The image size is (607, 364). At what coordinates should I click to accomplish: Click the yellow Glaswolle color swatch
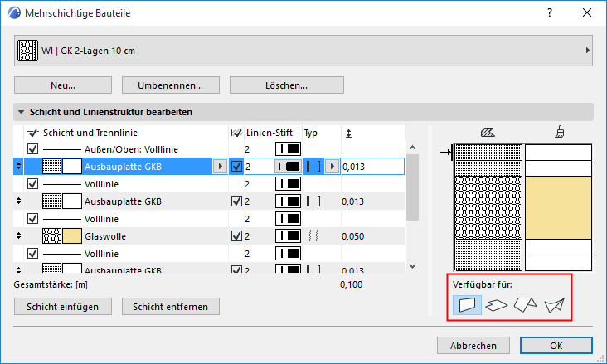pyautogui.click(x=71, y=236)
